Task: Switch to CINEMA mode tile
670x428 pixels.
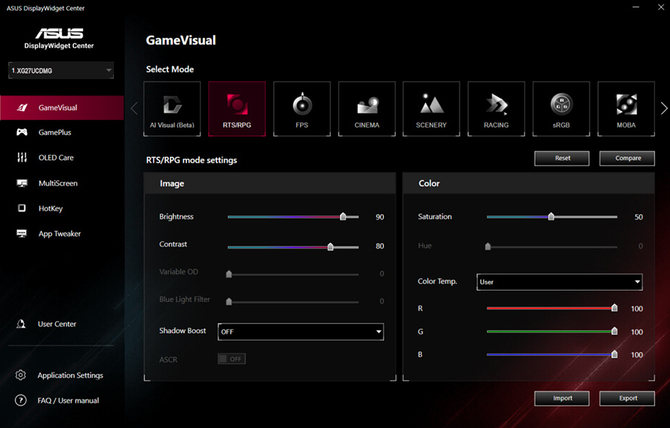Action: point(367,109)
